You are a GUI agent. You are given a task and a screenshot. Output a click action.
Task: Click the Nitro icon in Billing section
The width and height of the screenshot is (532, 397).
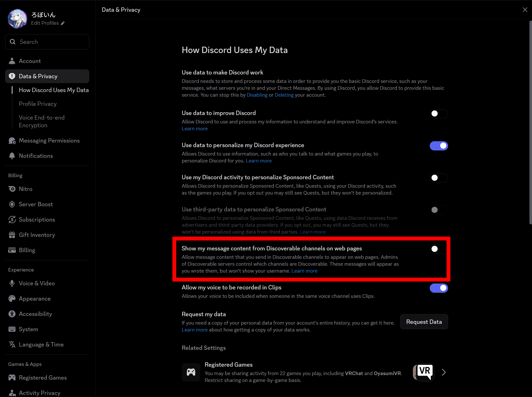pyautogui.click(x=12, y=189)
